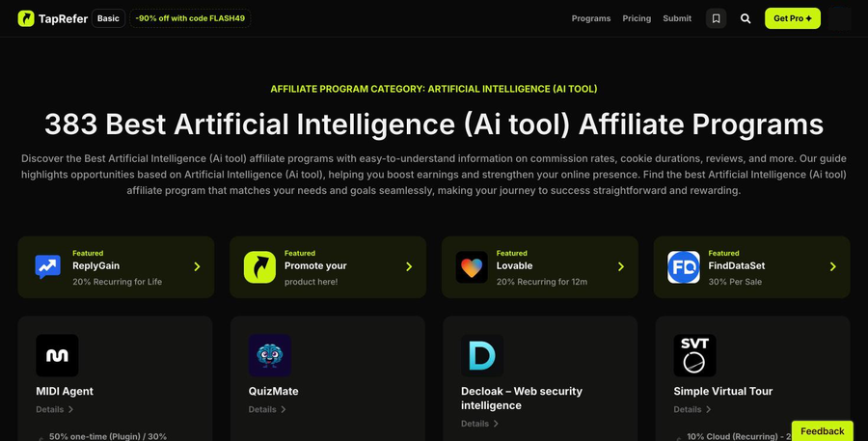Go to the Submit menu item

pos(677,18)
